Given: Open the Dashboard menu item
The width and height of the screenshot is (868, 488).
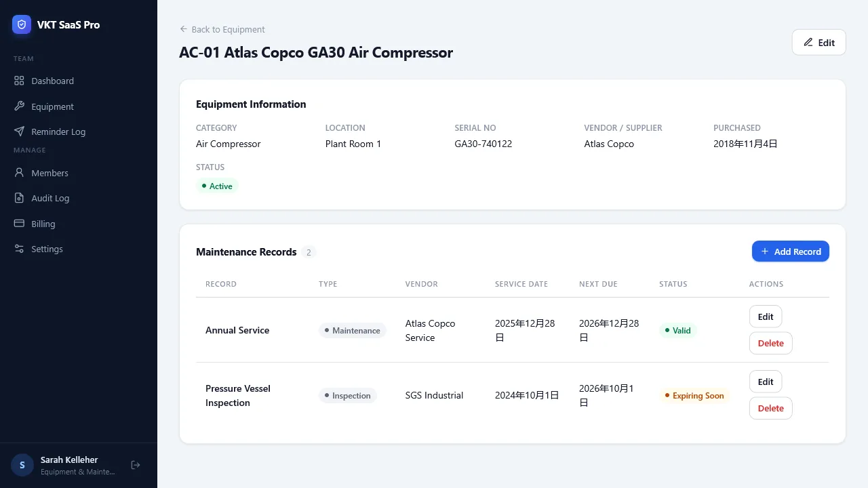Looking at the screenshot, I should click(79, 81).
